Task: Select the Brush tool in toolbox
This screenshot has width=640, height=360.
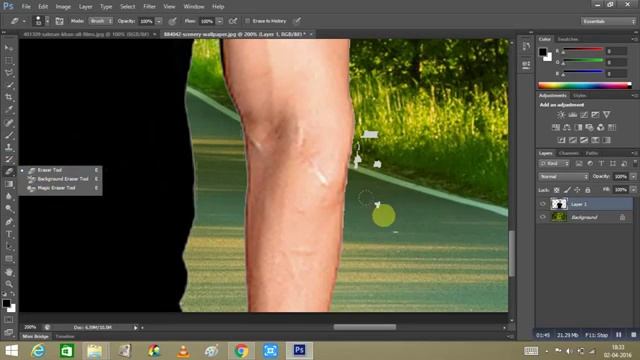Action: click(9, 135)
